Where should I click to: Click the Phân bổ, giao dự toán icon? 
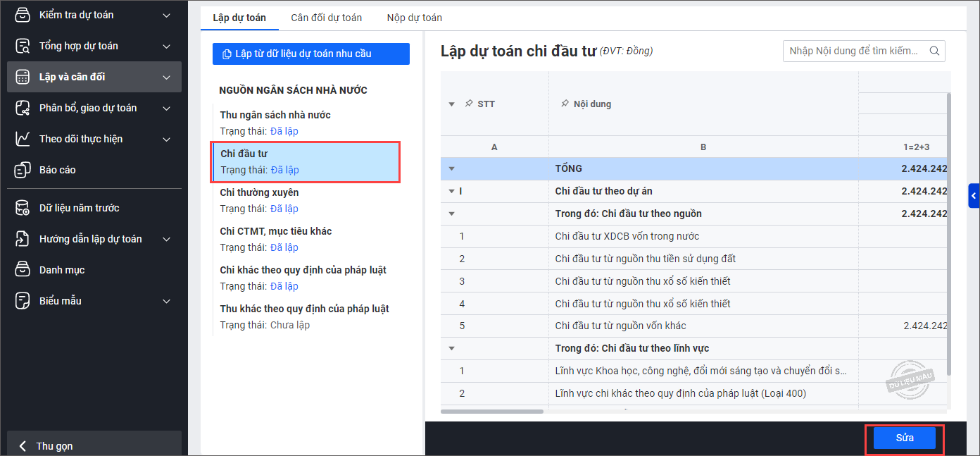tap(23, 108)
